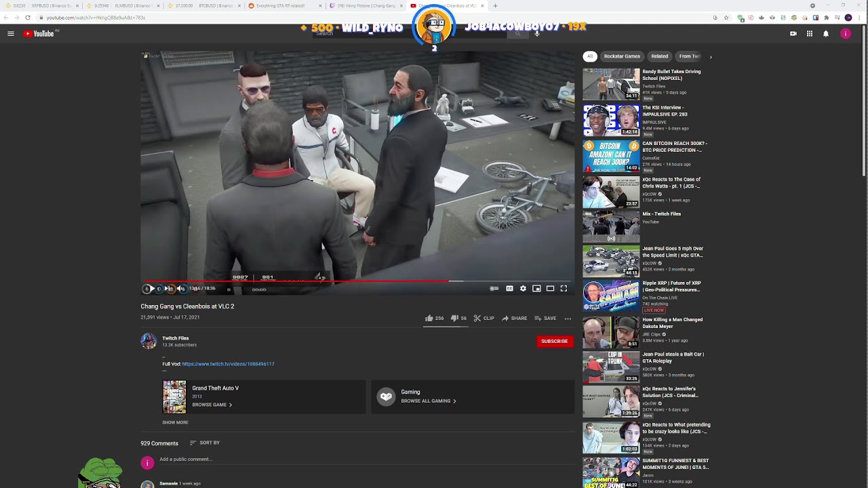Save the video to a playlist
Image resolution: width=868 pixels, height=488 pixels.
pos(545,318)
